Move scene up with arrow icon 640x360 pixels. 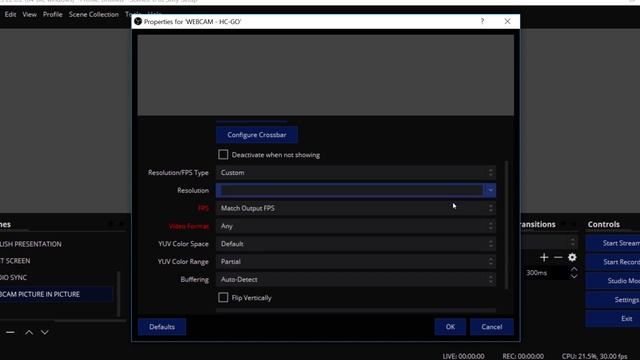pos(29,332)
